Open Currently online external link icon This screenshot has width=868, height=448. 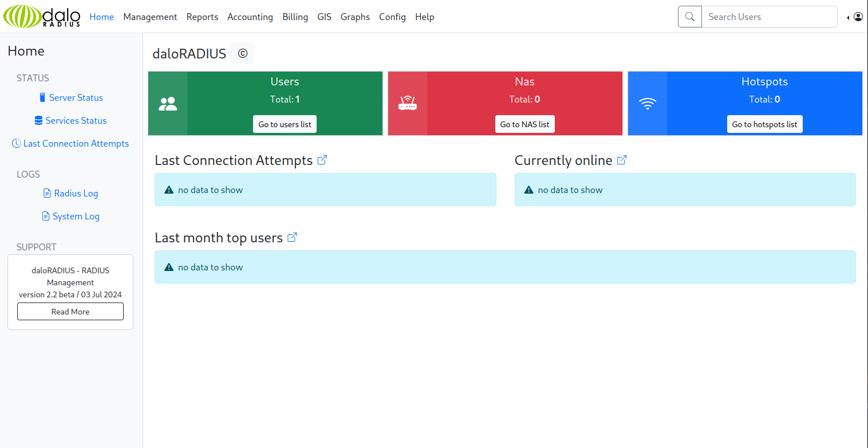pyautogui.click(x=622, y=160)
